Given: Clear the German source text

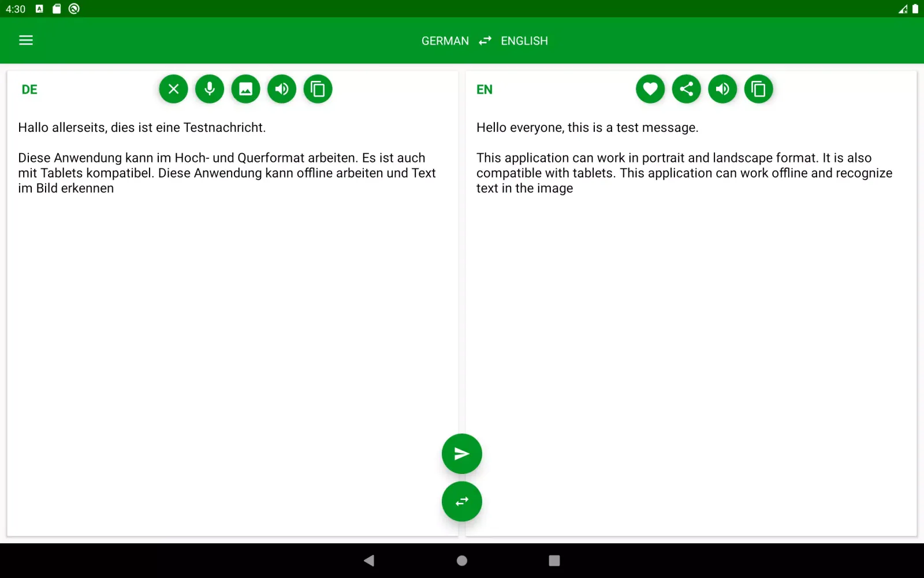Looking at the screenshot, I should 174,89.
